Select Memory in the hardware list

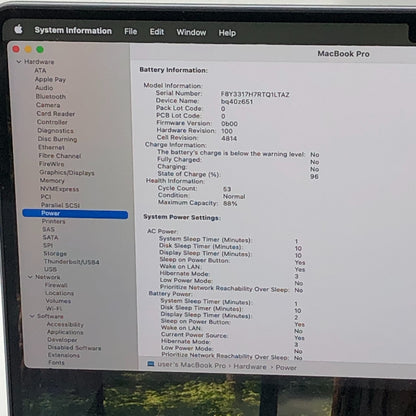[x=52, y=180]
